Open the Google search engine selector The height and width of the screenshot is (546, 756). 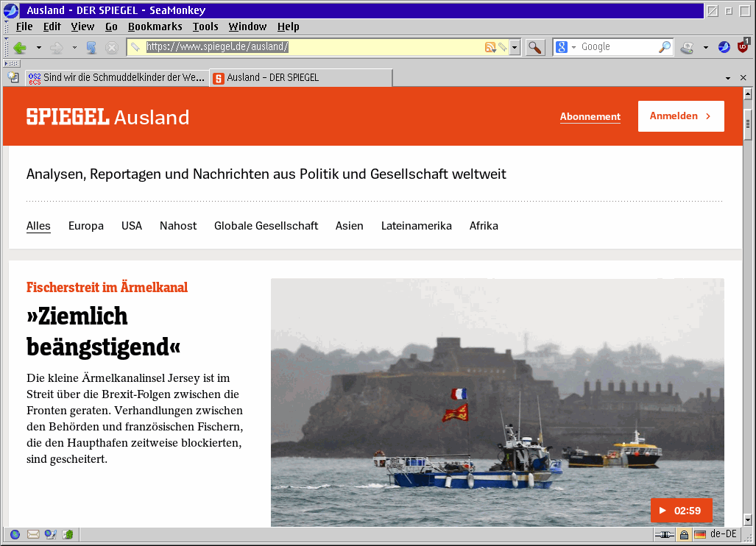(565, 47)
